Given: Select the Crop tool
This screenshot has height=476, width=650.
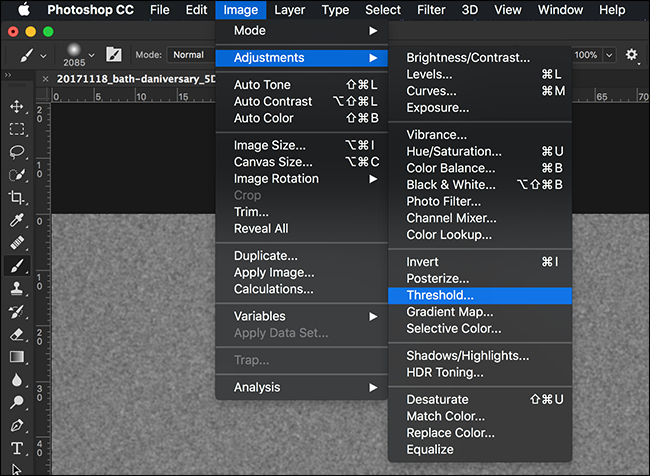Looking at the screenshot, I should tap(17, 198).
